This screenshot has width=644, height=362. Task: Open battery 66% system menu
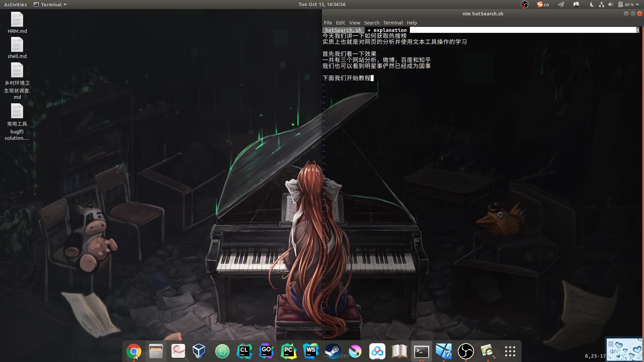coord(629,4)
